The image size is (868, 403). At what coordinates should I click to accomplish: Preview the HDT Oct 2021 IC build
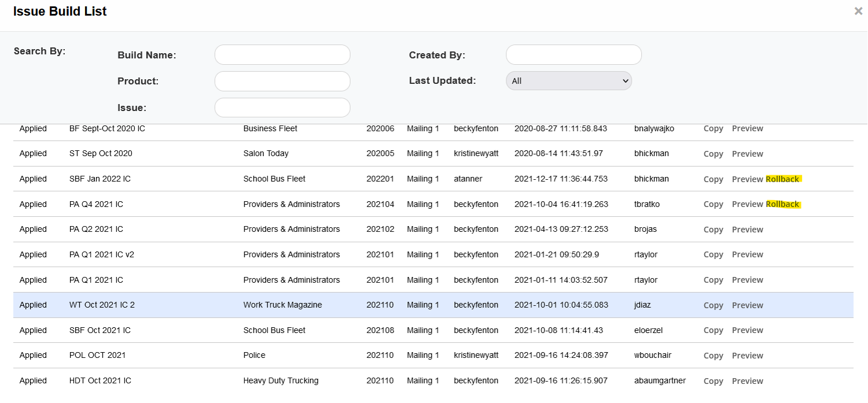coord(747,381)
